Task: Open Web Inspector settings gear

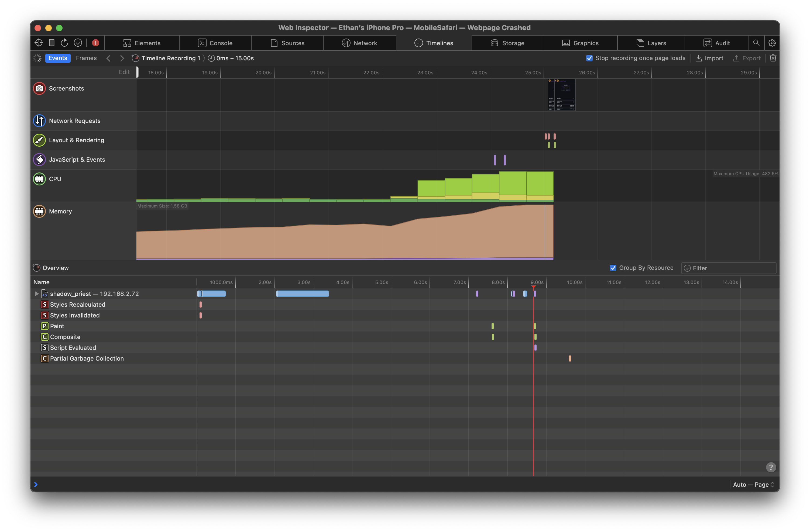Action: click(x=772, y=43)
